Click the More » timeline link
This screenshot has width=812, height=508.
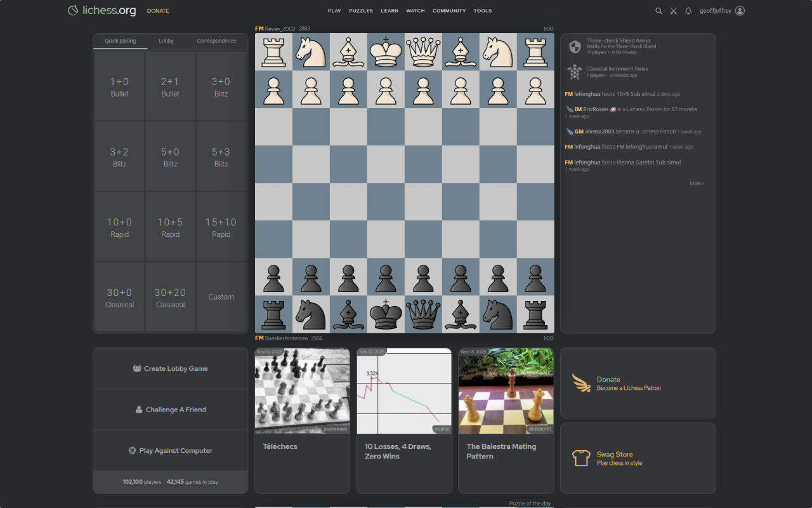(x=697, y=184)
